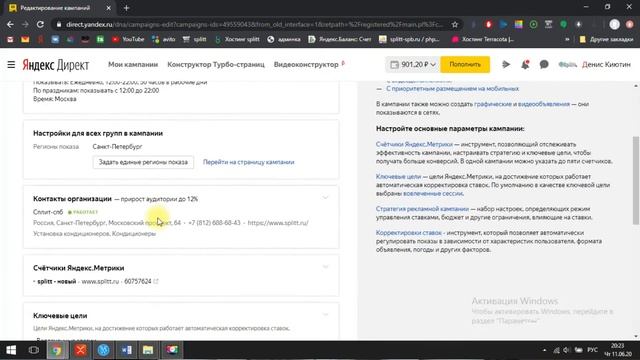Viewport: 640px width, 360px height.
Task: Open Task View on the taskbar
Action: tap(33, 350)
